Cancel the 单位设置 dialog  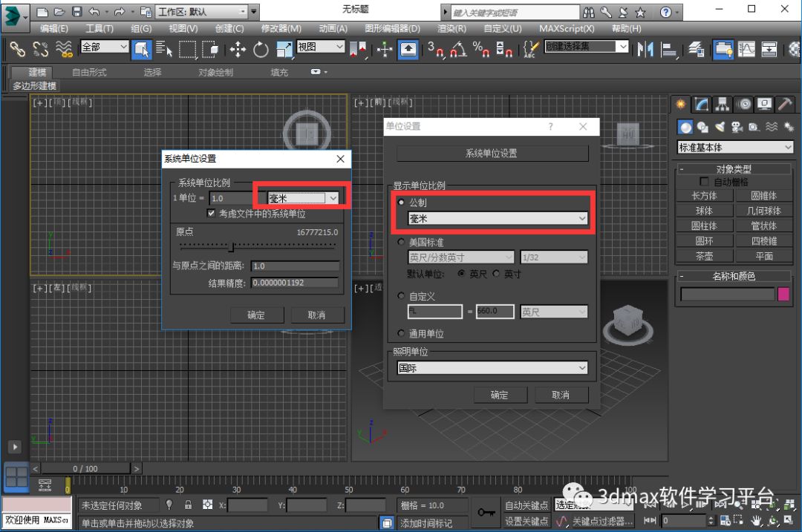[561, 395]
